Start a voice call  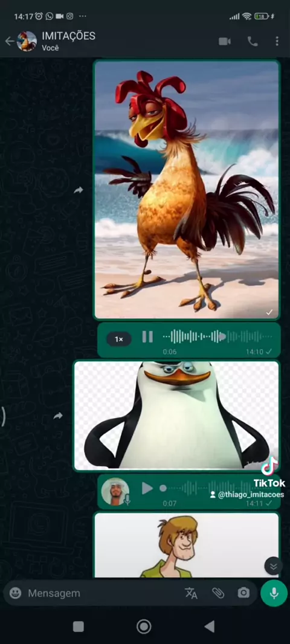pos(252,42)
